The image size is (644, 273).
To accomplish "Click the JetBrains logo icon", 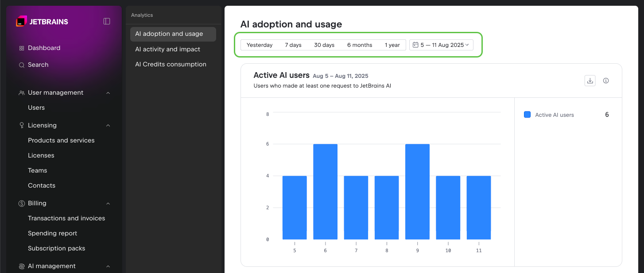I will pos(21,21).
